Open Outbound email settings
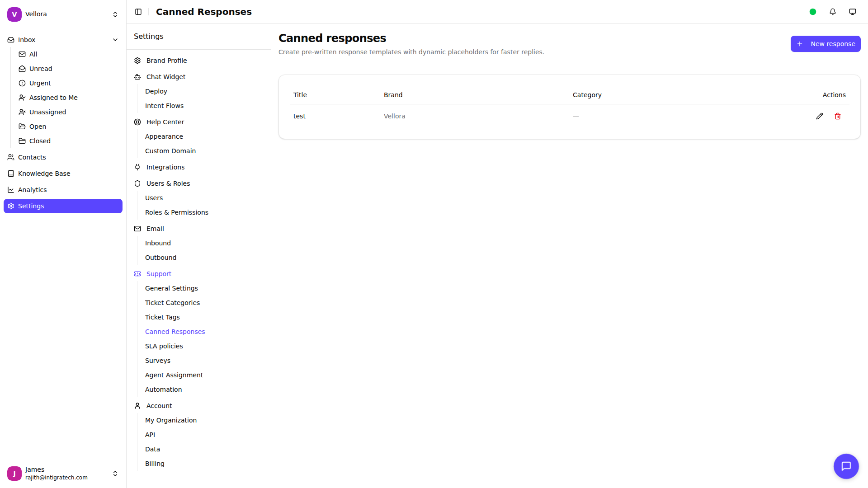The height and width of the screenshot is (488, 868). click(x=160, y=258)
